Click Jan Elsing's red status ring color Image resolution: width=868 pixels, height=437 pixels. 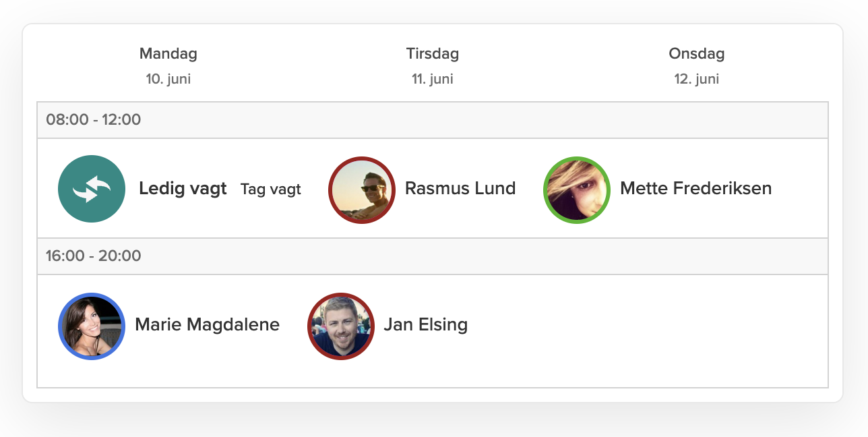point(341,326)
